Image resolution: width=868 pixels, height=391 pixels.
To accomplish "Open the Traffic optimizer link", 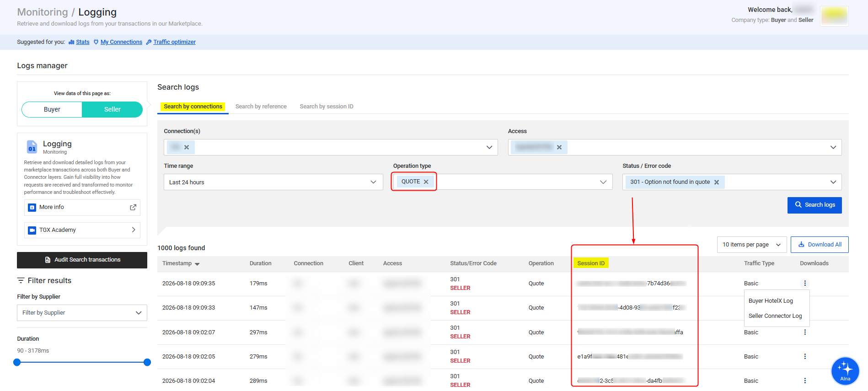I will point(174,42).
